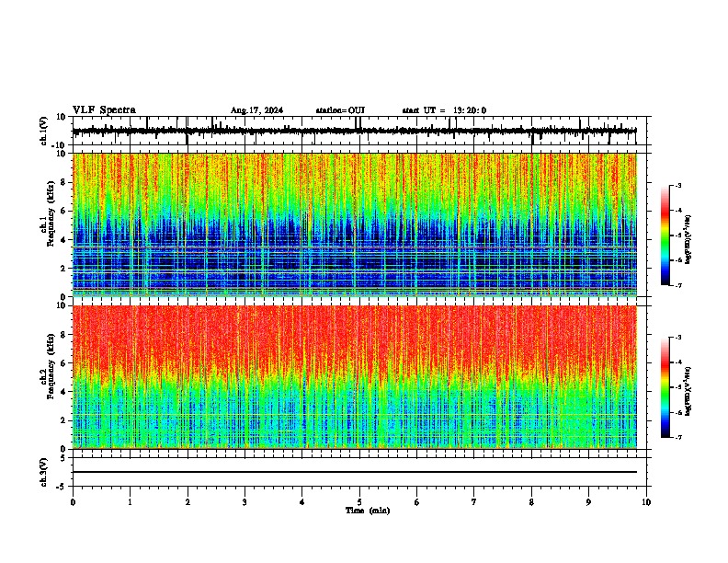Click the "5" tick on ch.3(V) axis
The height and width of the screenshot is (563, 728).
tap(64, 457)
